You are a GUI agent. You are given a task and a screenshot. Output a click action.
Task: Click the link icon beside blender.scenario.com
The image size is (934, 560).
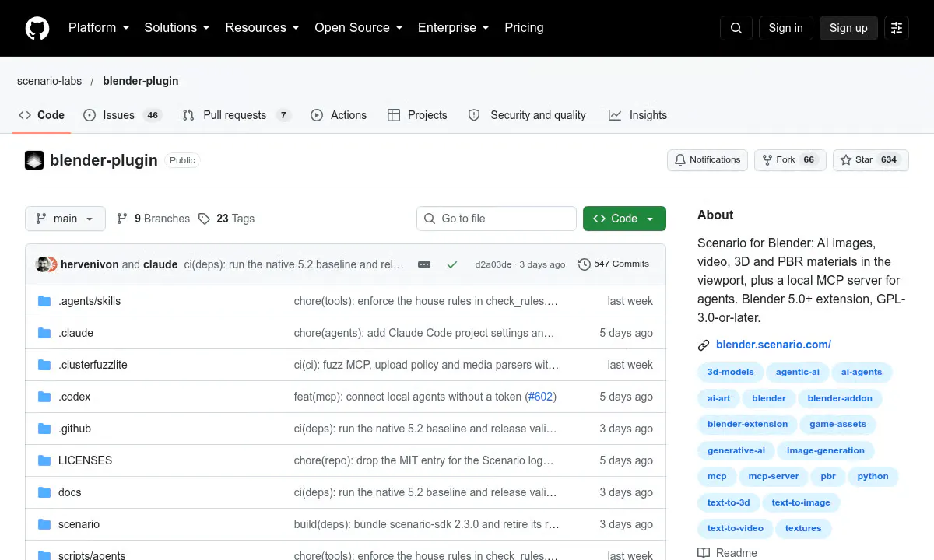(x=704, y=345)
